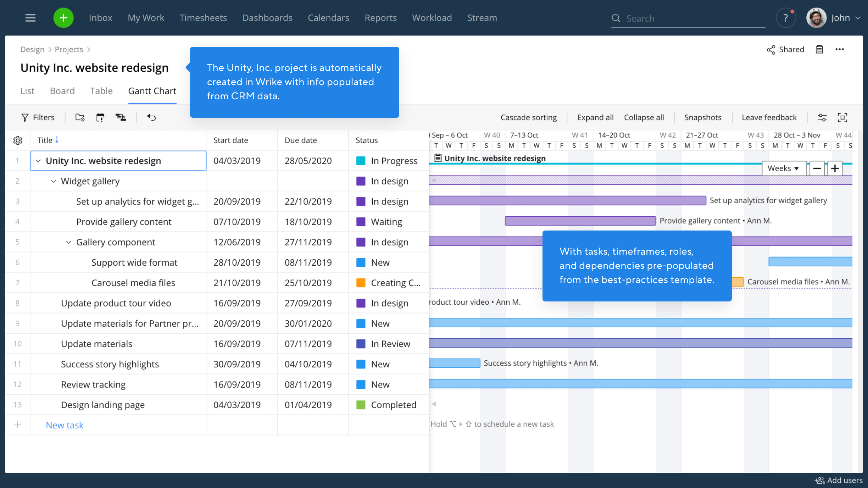Open Calendars from the top bar
Screen dimensions: 868x488
click(x=328, y=18)
